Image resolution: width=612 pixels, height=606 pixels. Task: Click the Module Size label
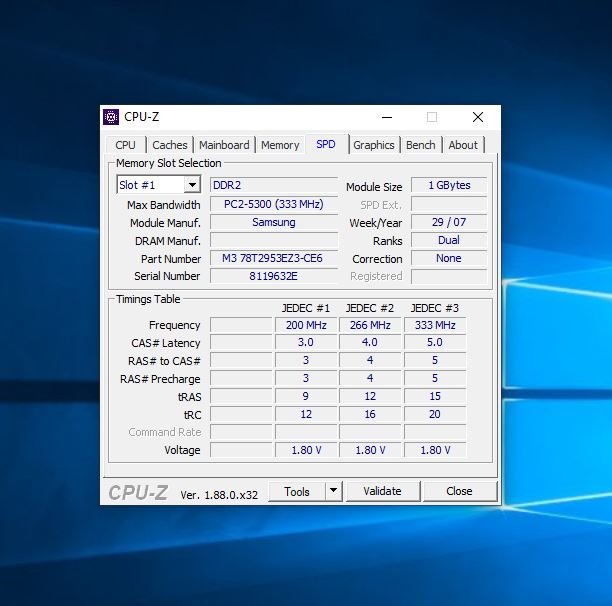pyautogui.click(x=374, y=187)
